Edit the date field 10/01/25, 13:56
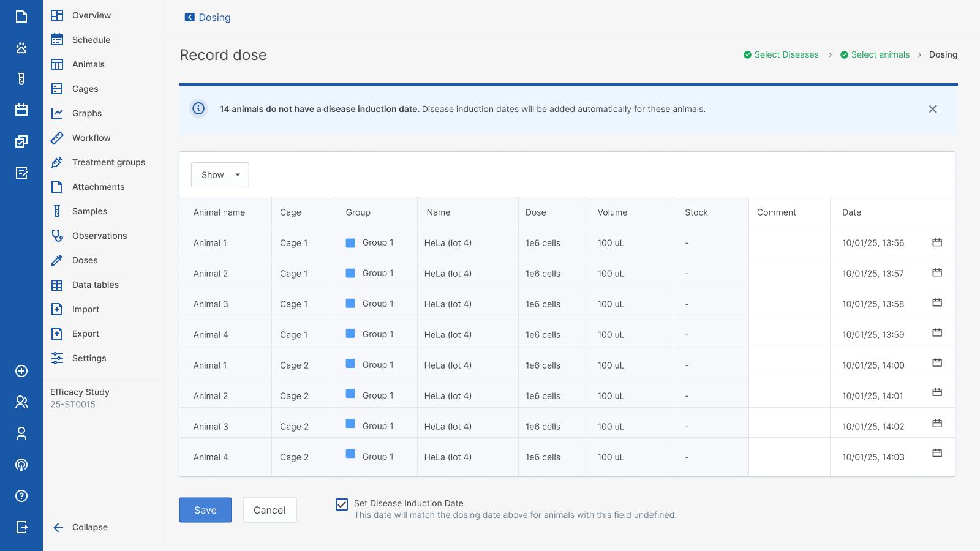The width and height of the screenshot is (980, 551). pyautogui.click(x=873, y=243)
